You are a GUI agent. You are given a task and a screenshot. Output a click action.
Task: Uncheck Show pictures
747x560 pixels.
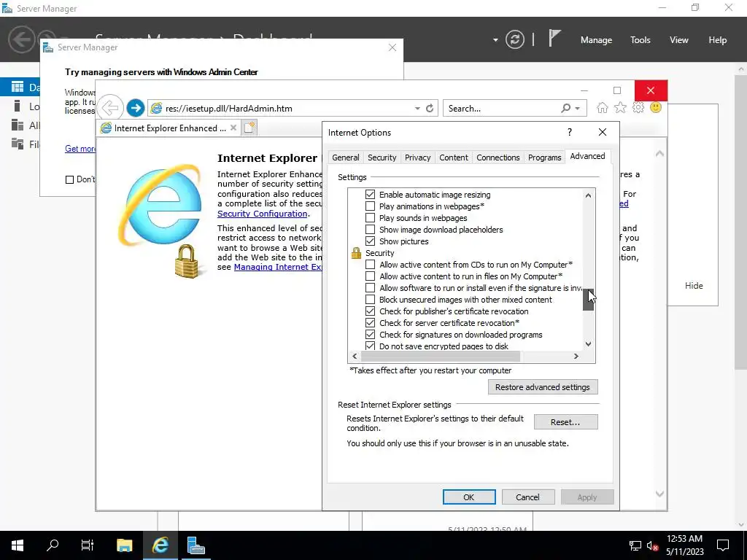(x=370, y=241)
